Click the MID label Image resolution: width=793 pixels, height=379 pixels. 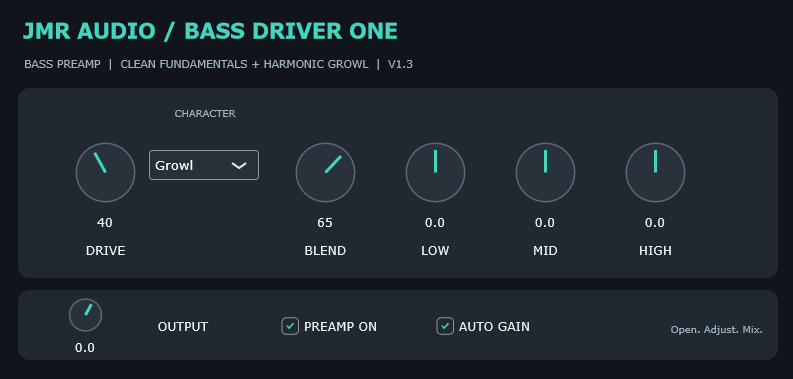tap(545, 250)
